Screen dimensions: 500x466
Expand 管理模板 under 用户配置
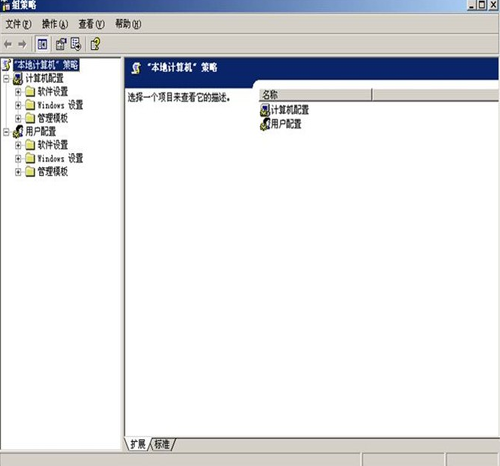[x=18, y=172]
